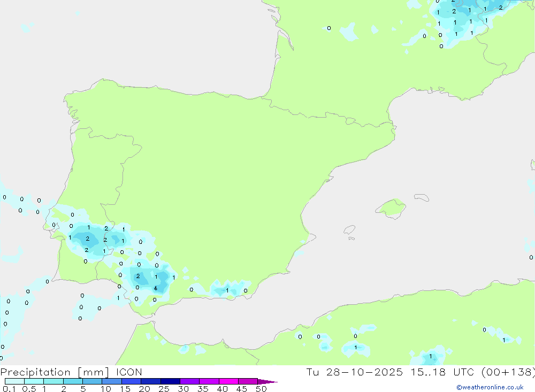Select the 5–10 mm legend swatch
Screen dimensions: 535x392
(93, 381)
